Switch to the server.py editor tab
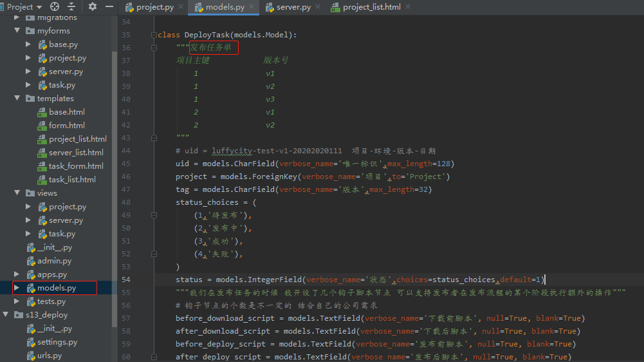The image size is (644, 362). pyautogui.click(x=293, y=7)
